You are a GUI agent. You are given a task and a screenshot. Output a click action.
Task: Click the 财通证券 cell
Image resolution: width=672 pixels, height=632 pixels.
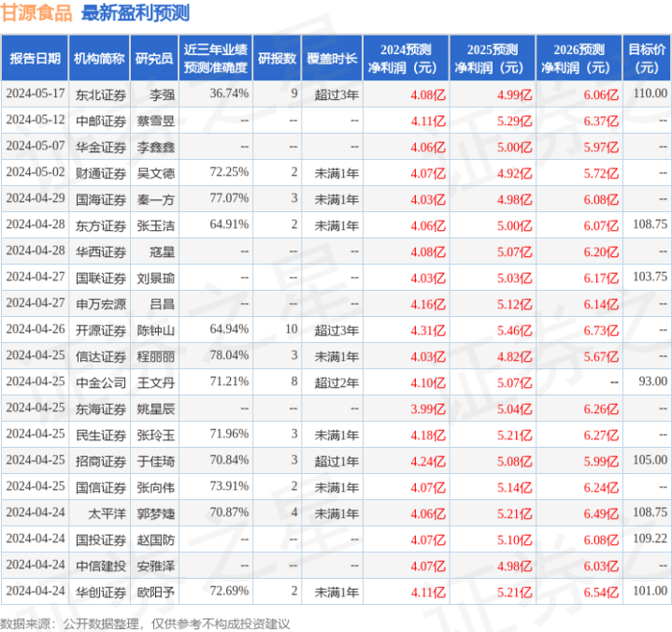click(101, 173)
